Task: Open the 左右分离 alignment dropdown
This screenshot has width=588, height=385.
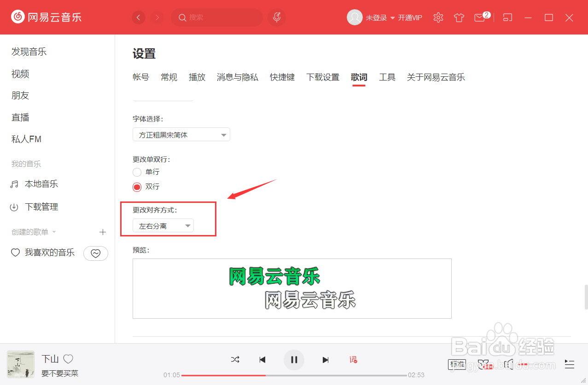Action: (x=163, y=225)
